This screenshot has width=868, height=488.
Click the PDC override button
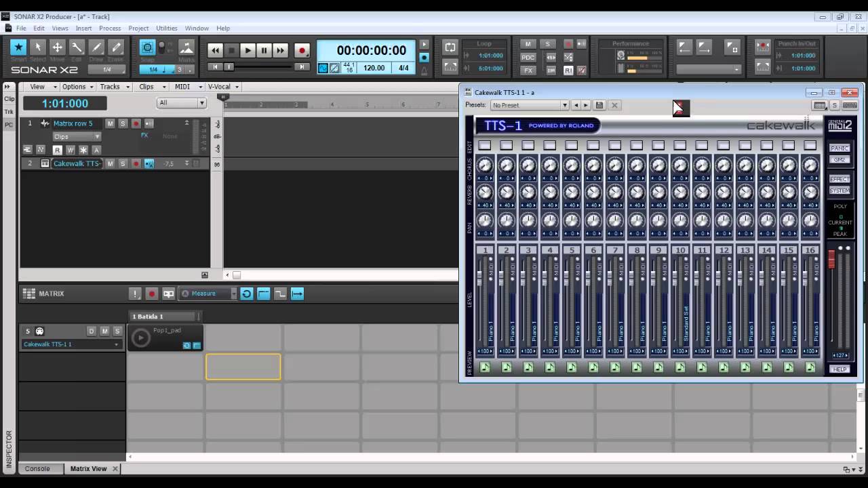pos(528,57)
